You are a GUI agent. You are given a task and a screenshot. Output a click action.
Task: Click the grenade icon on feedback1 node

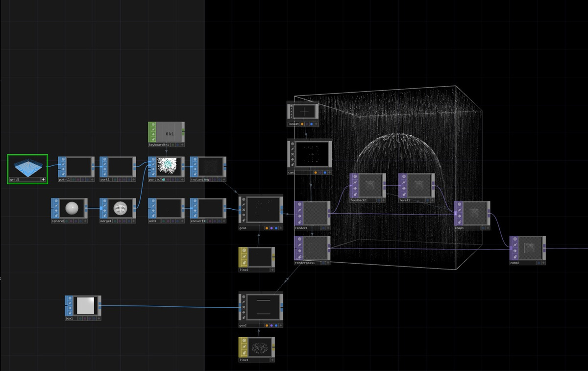355,194
